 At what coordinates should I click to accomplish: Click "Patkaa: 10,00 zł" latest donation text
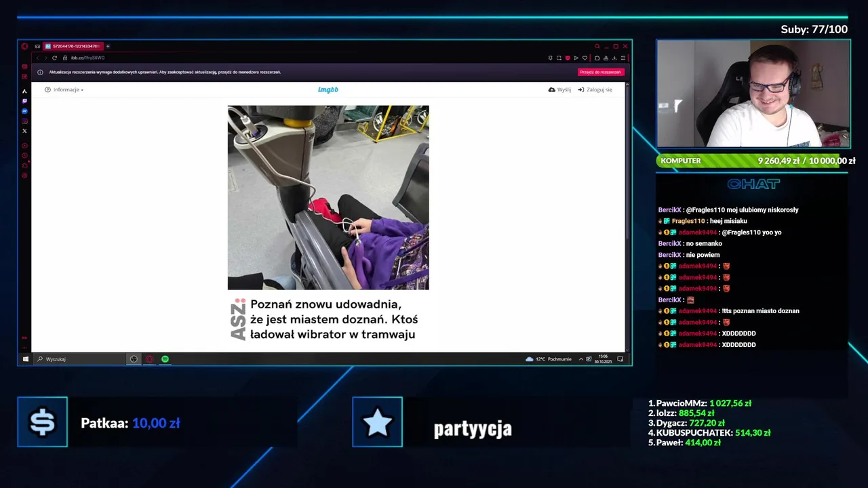(x=130, y=423)
